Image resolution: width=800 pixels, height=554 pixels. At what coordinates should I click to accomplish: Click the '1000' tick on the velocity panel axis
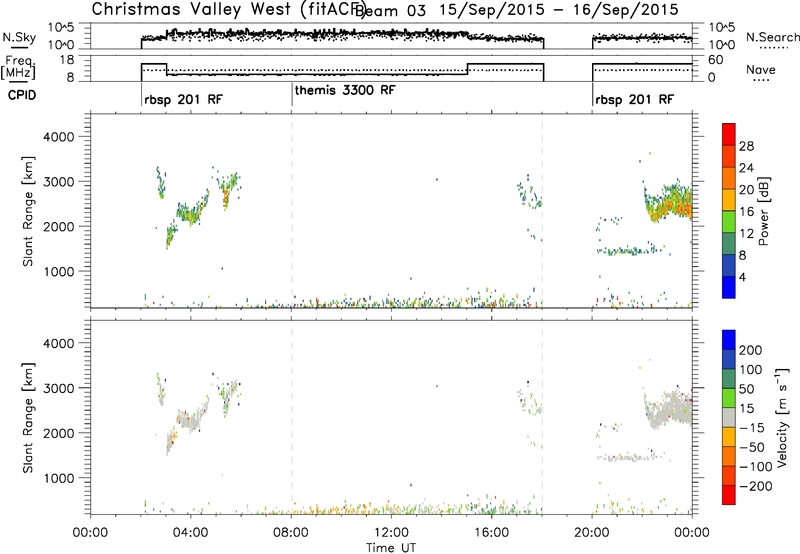[x=59, y=478]
